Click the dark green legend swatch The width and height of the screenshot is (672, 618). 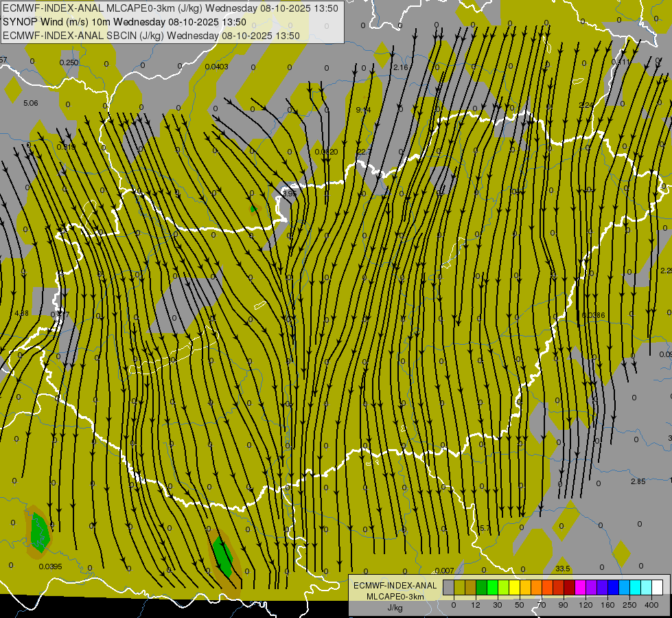(x=481, y=587)
